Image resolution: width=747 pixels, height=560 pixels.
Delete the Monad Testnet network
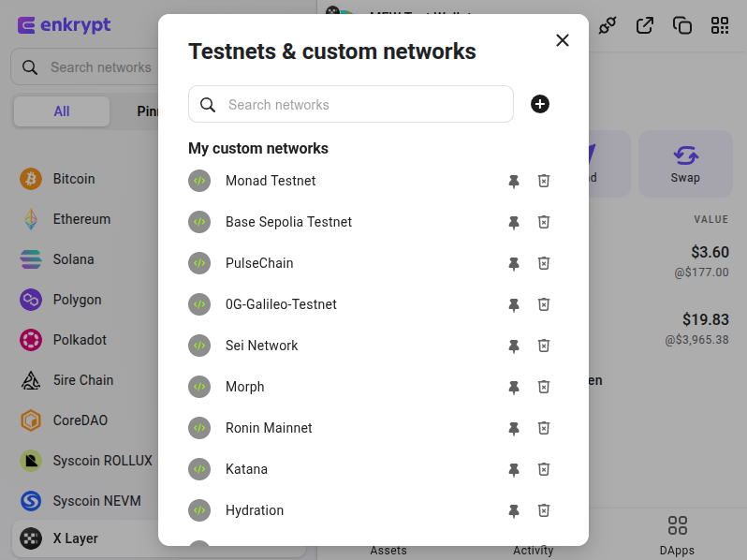tap(544, 181)
